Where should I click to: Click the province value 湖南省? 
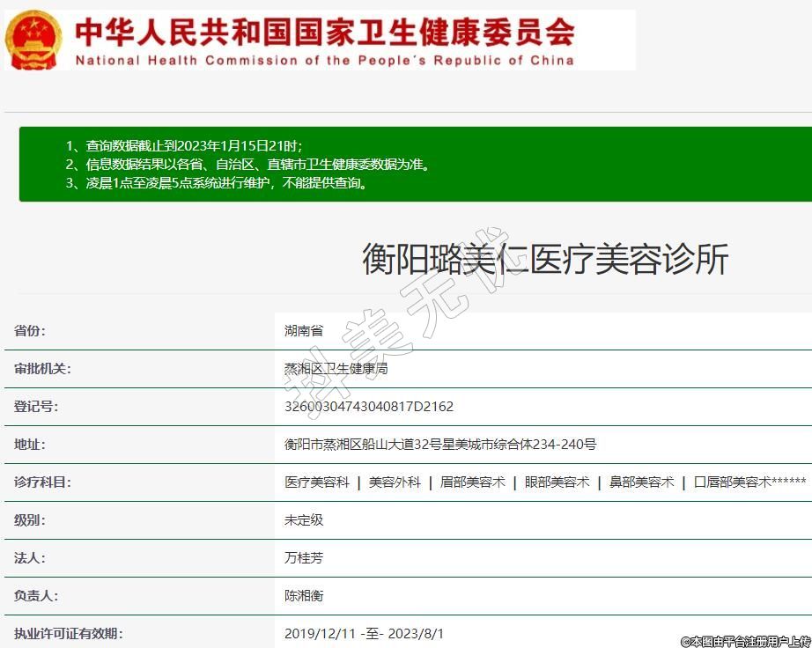point(304,331)
